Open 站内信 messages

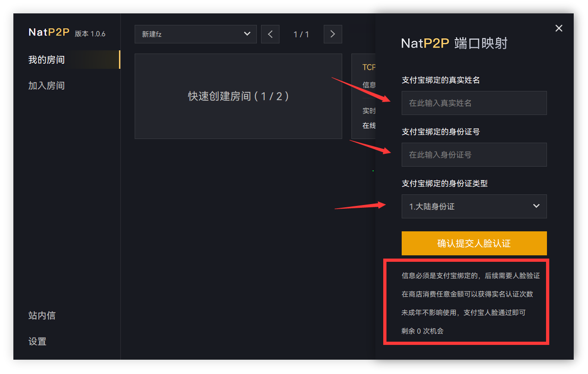click(x=42, y=315)
